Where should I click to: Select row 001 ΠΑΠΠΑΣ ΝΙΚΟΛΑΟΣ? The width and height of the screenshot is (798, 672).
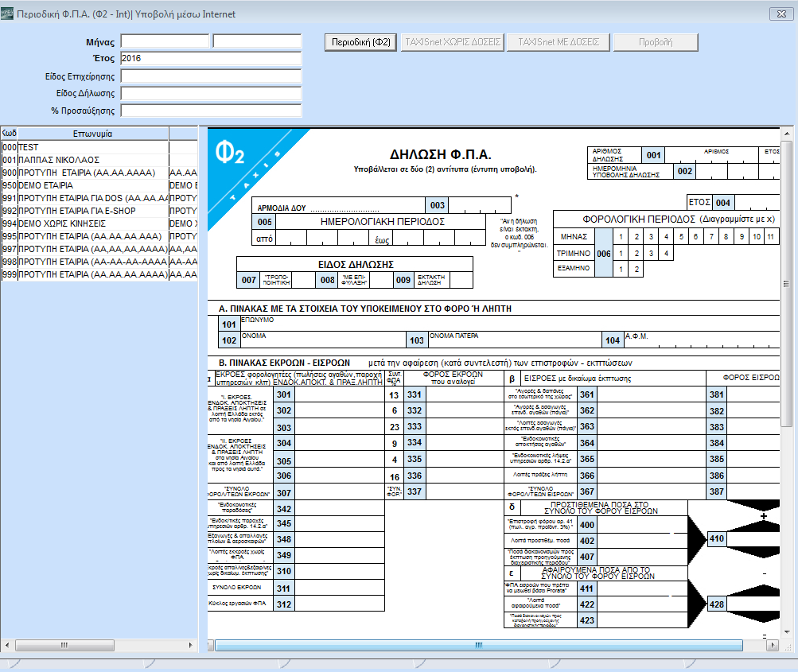click(99, 160)
